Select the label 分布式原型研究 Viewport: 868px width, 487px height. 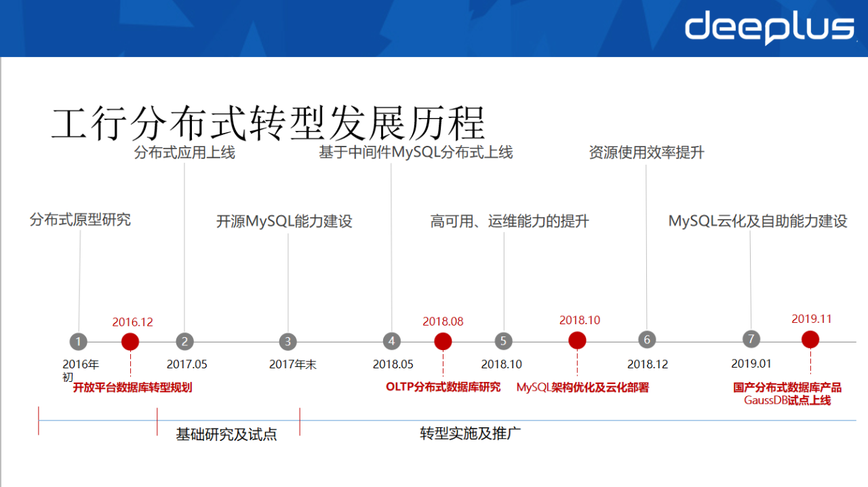click(80, 219)
